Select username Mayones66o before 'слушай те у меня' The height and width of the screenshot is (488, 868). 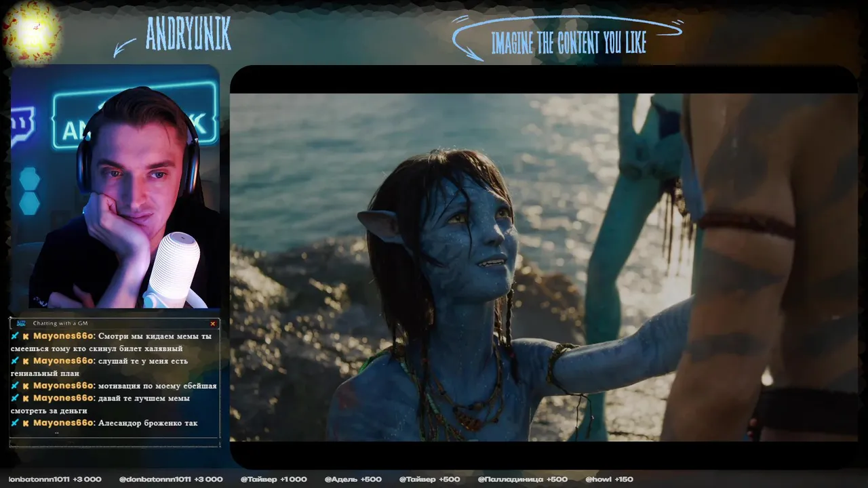click(64, 361)
